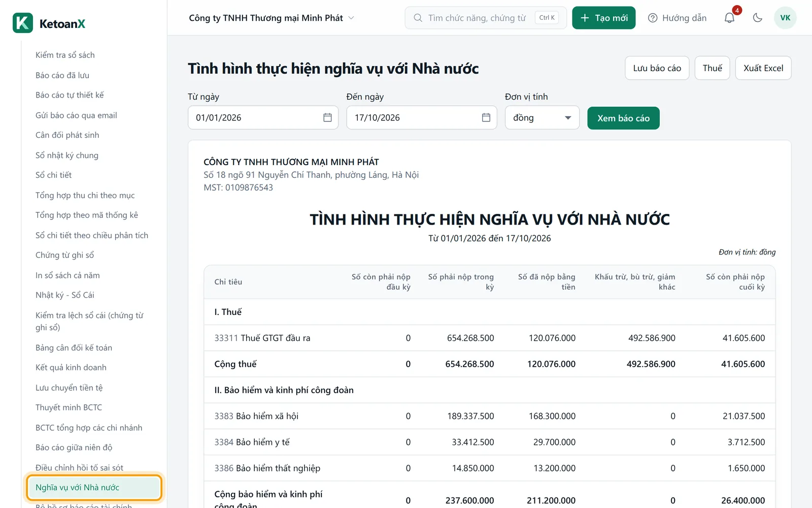This screenshot has height=508, width=812.
Task: Open Hướng dẫn help guide
Action: [677, 18]
